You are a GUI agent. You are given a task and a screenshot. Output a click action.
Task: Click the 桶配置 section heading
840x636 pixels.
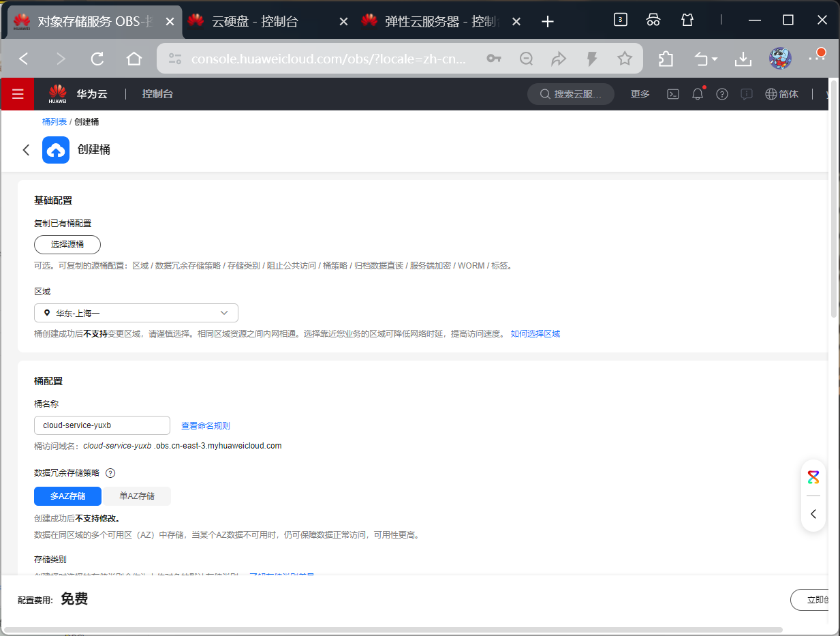pos(48,381)
